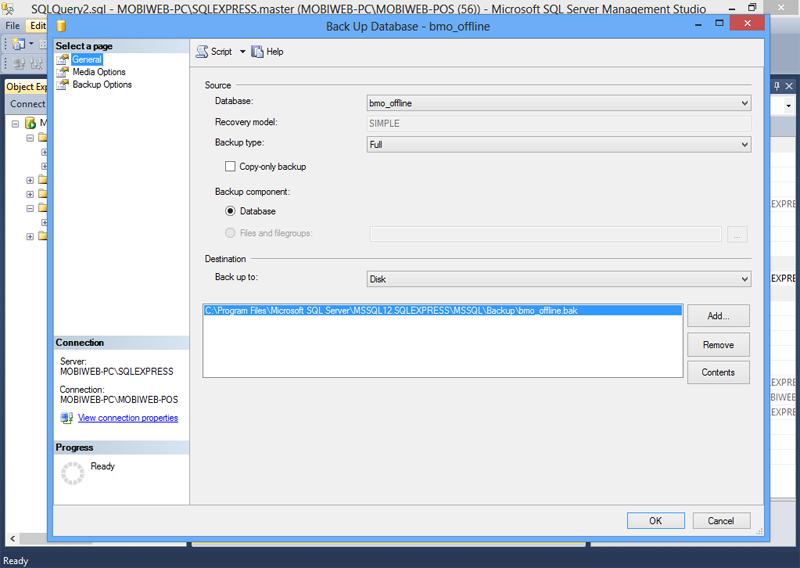Click the database cylinder icon in title bar
The image size is (800, 568).
[x=61, y=26]
